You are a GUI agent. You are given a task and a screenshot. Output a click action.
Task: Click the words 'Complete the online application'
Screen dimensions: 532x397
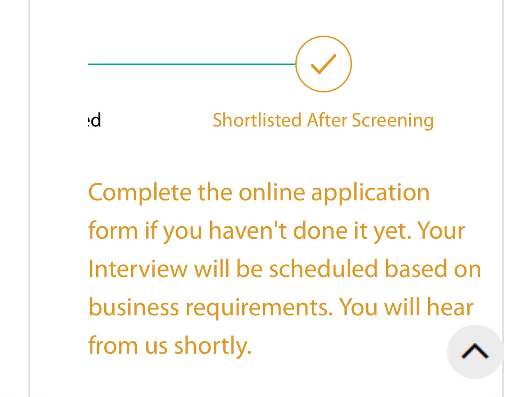[x=259, y=193]
